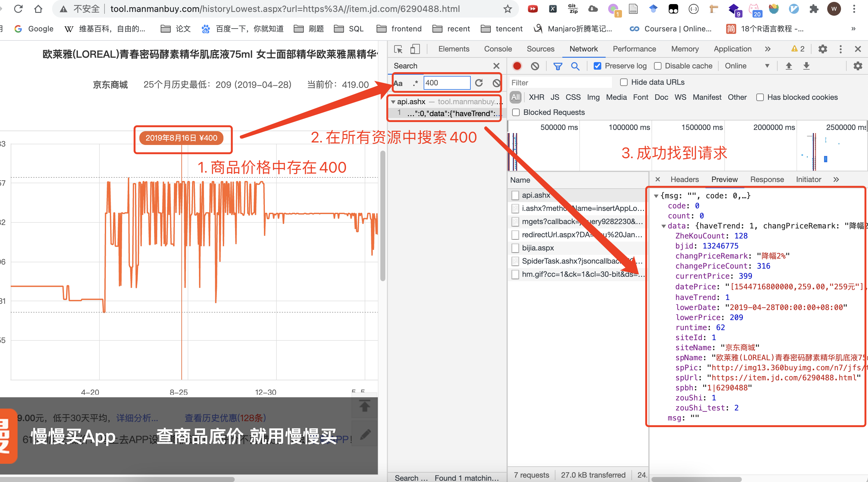Bookmark page with star icon

click(x=507, y=9)
